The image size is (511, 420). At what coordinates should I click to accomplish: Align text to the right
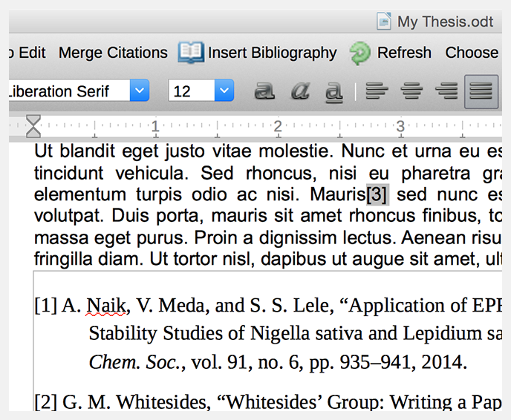(x=446, y=91)
